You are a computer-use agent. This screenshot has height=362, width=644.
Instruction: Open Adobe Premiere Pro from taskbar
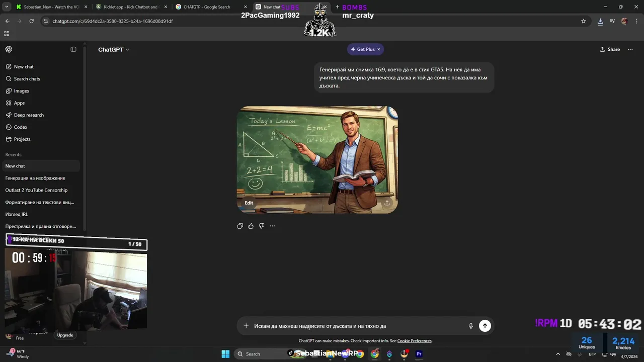pos(419,354)
